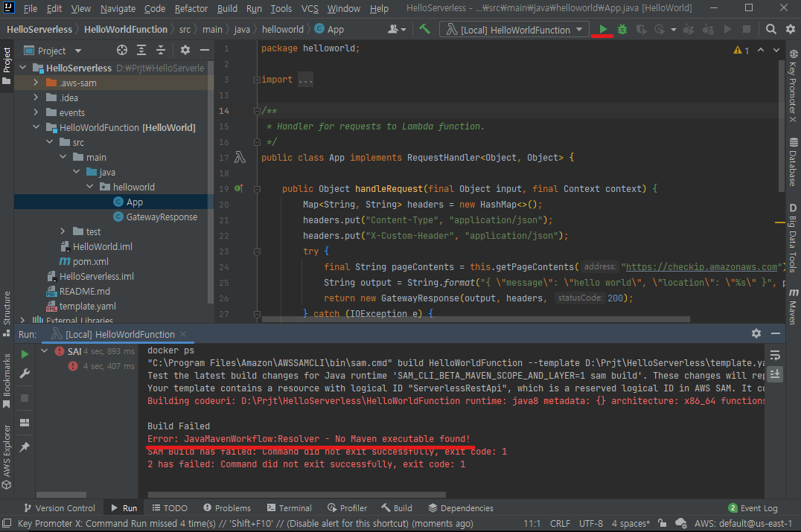This screenshot has width=801, height=532.
Task: Click the user account icon in the toolbar
Action: pos(397,29)
